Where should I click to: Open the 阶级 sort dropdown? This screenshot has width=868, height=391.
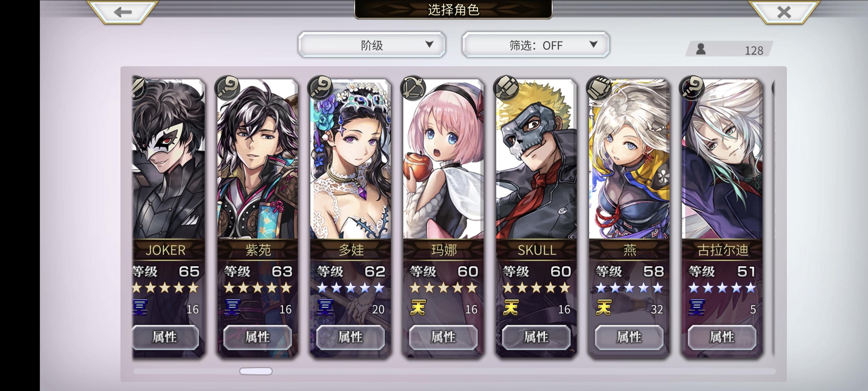[x=372, y=45]
